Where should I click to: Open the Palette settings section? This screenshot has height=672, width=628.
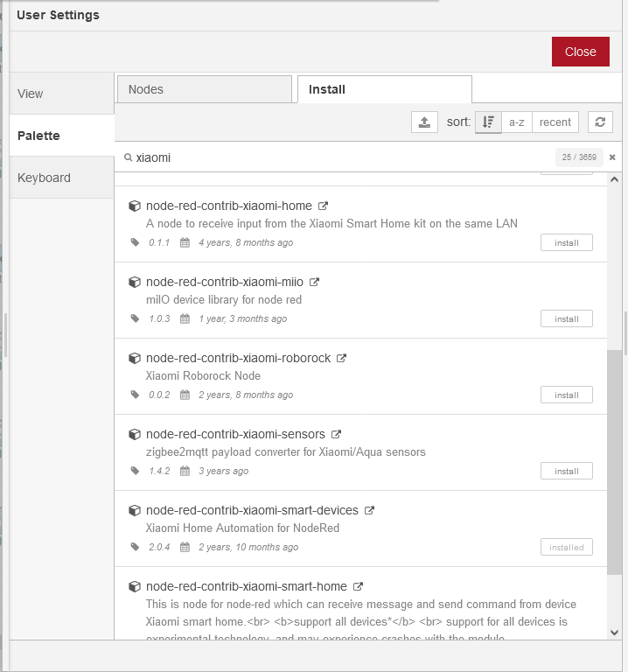click(x=62, y=136)
